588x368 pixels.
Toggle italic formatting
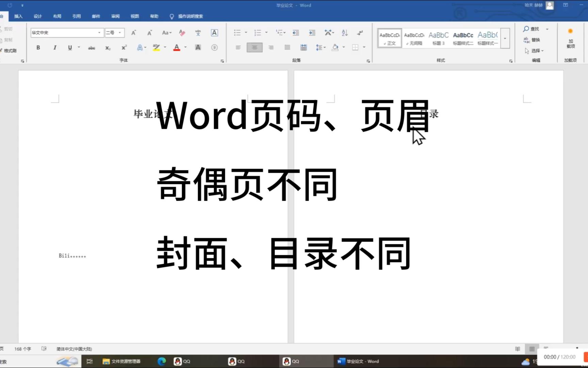(54, 48)
